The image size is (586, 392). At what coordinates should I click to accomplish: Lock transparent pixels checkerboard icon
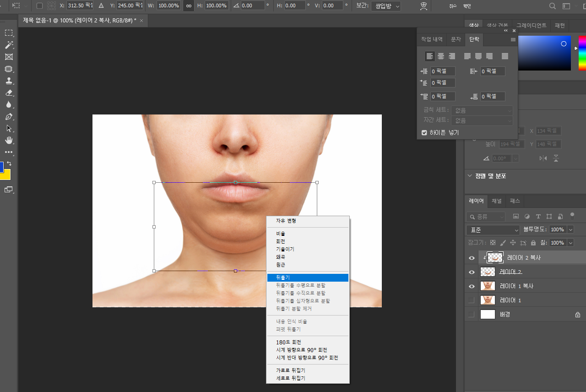click(493, 243)
